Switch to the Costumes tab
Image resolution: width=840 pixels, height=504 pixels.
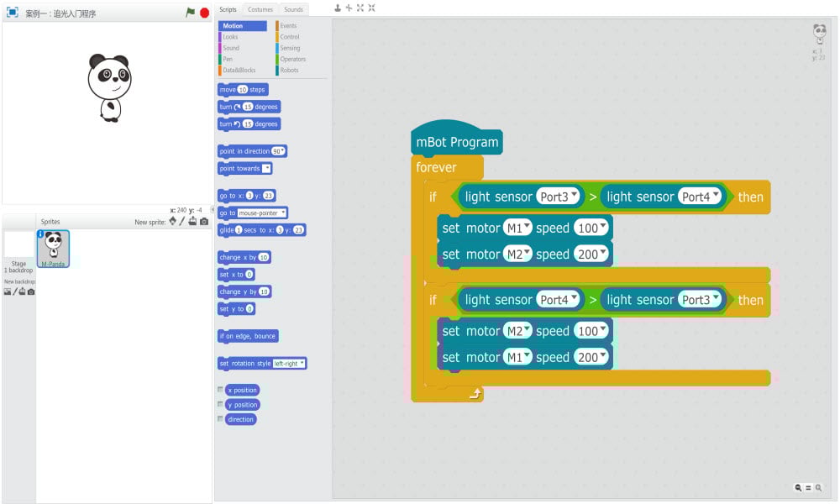coord(260,9)
